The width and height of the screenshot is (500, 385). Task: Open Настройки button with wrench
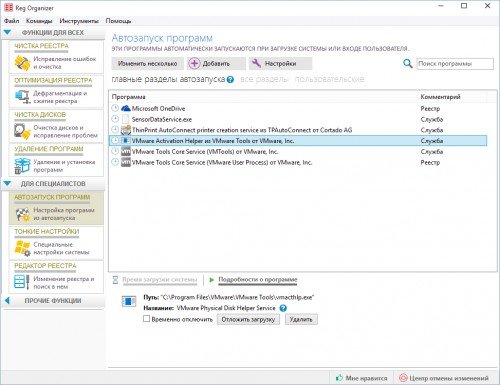click(x=280, y=63)
